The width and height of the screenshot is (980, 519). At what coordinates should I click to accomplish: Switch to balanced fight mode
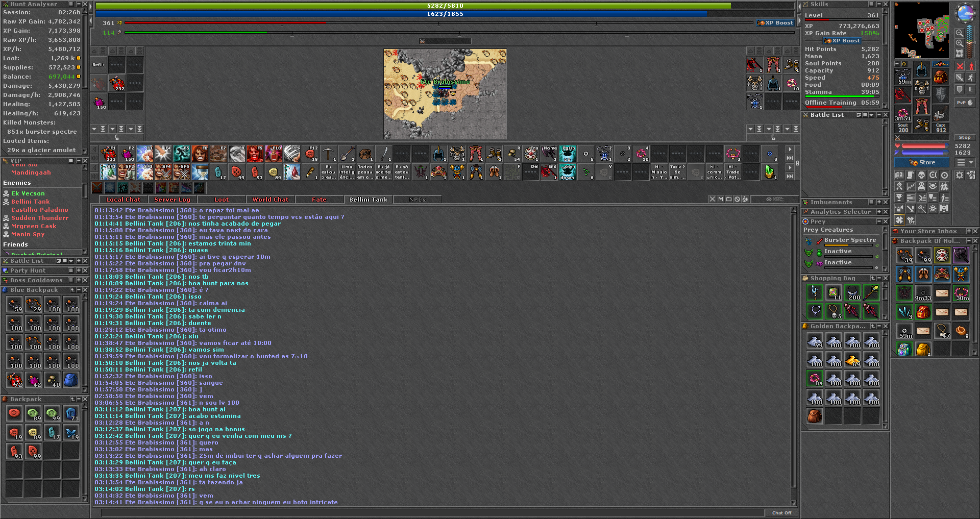(960, 78)
